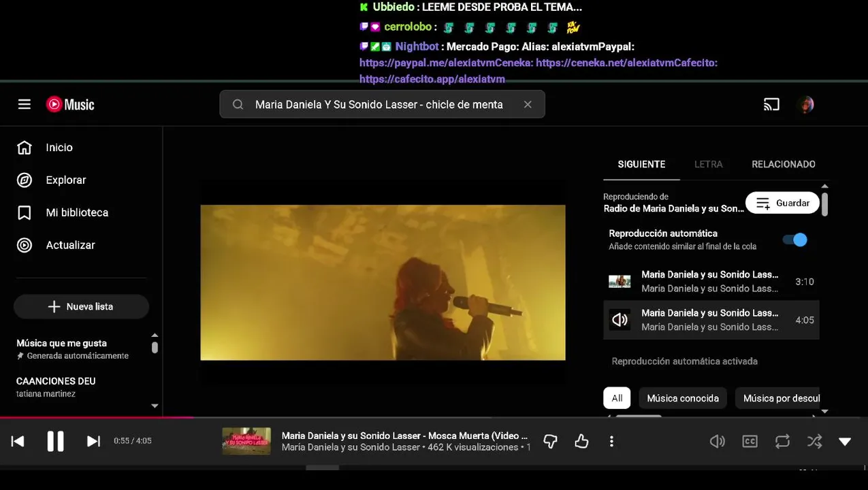This screenshot has height=490, width=868.
Task: Select the playing queue song lasting 4:05
Action: [x=711, y=320]
